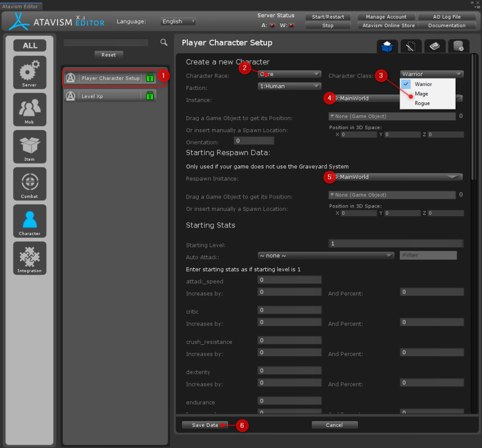This screenshot has width=482, height=448.
Task: Toggle green lock on Player Character Setup
Action: (x=150, y=78)
